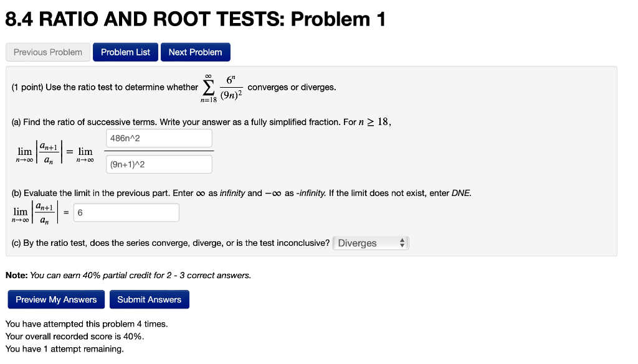638x364 pixels.
Task: Choose a new option from Diverges selector
Action: 370,243
